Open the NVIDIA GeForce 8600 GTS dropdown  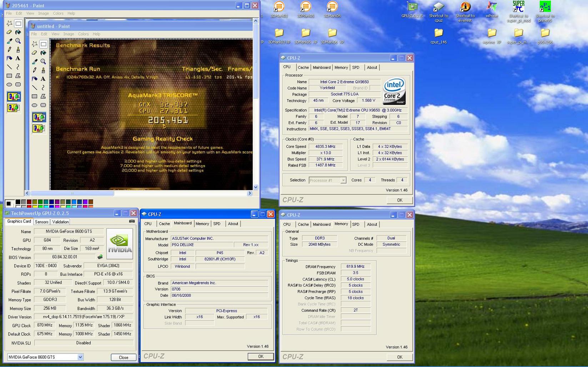[80, 357]
